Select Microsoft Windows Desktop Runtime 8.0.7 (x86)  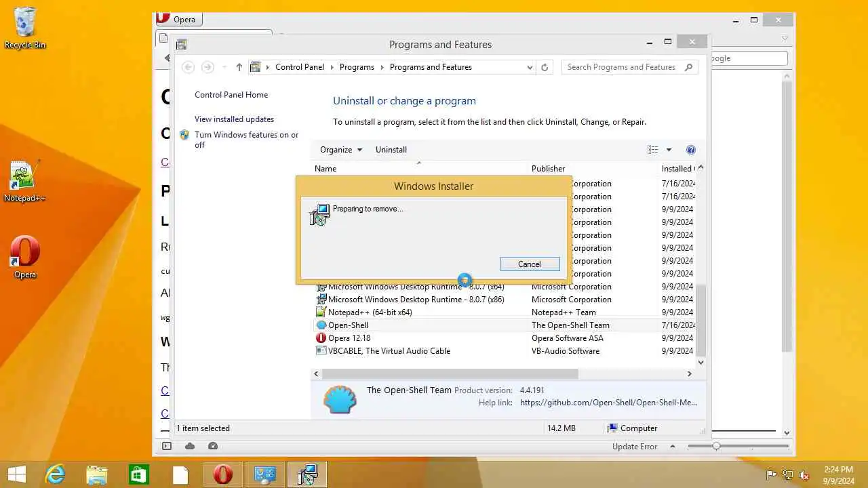[x=505, y=300]
